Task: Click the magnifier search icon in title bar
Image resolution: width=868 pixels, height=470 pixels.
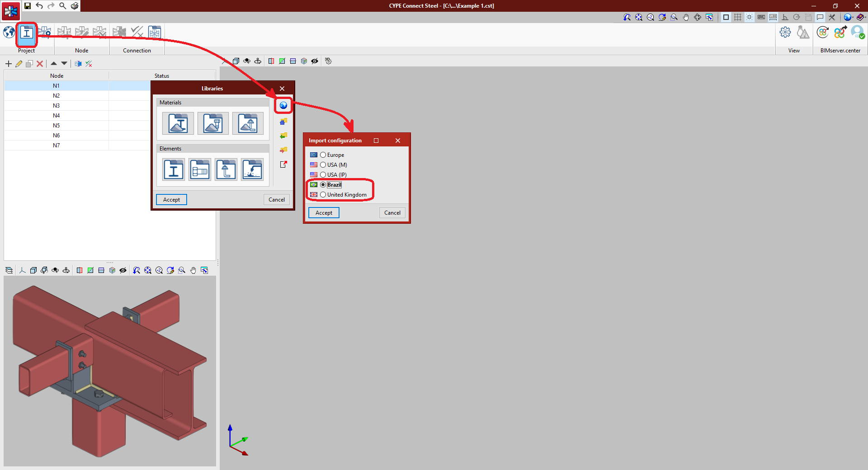Action: click(x=63, y=5)
